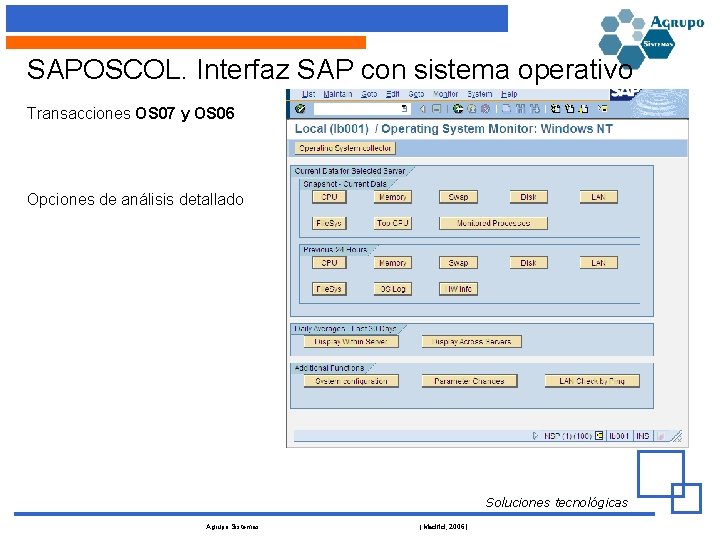
Task: Click the Print icon in toolbar
Action: click(x=506, y=109)
